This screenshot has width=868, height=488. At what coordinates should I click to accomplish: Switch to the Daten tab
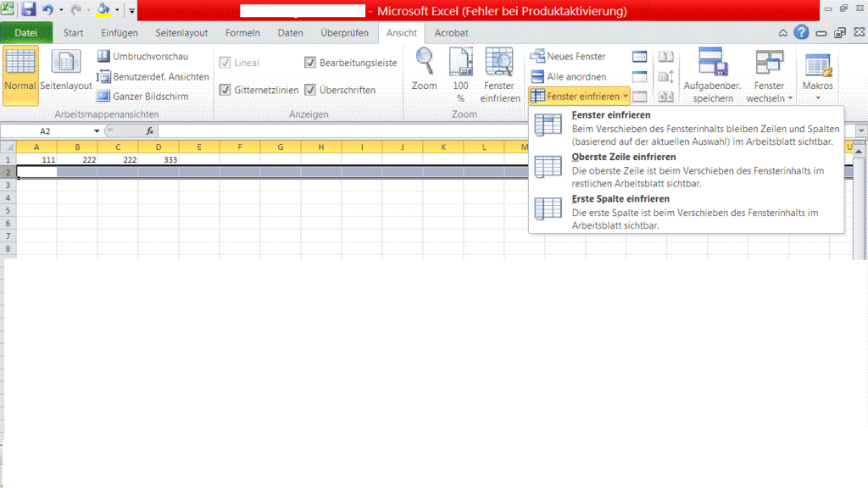pos(290,33)
